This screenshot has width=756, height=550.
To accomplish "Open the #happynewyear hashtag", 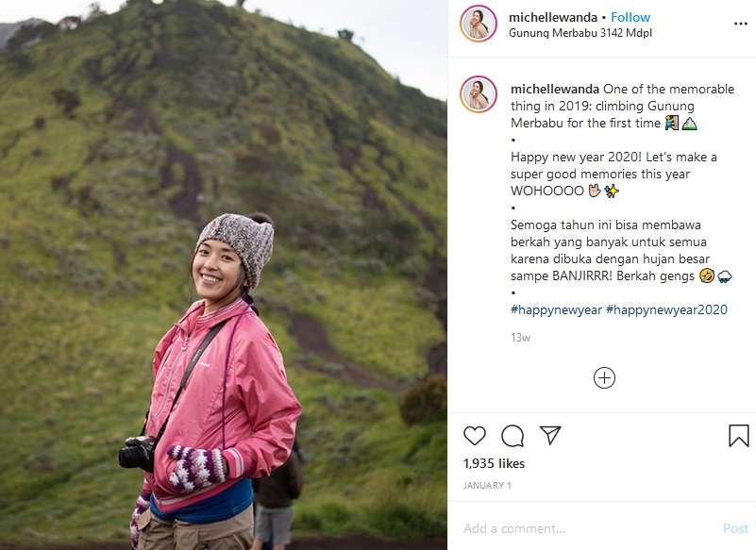I will click(556, 309).
